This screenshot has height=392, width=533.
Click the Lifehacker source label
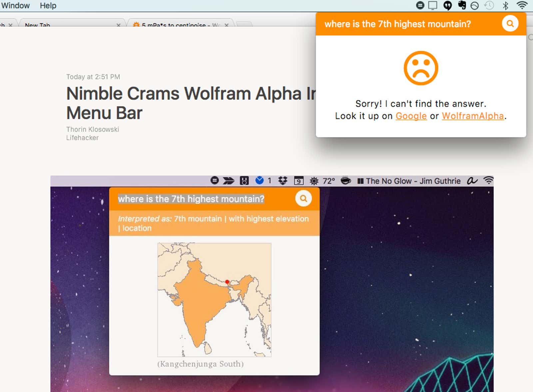(x=82, y=138)
